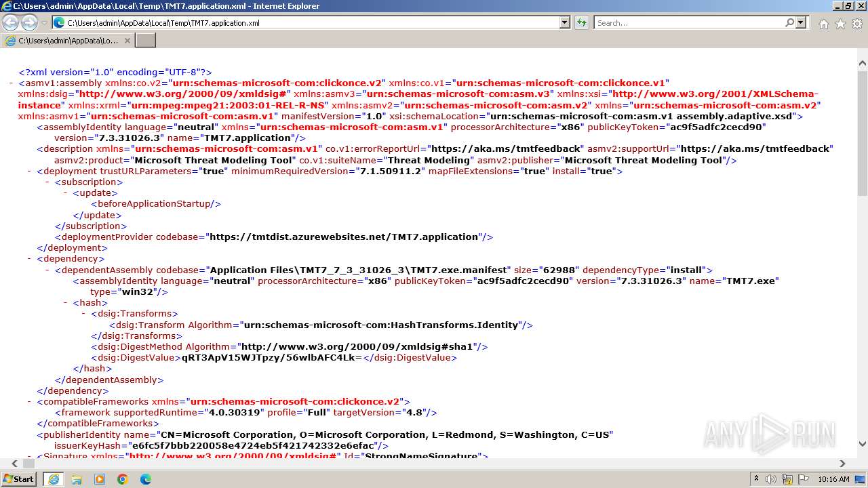This screenshot has height=488, width=868.
Task: Go back using the Back arrow button
Action: [x=10, y=22]
